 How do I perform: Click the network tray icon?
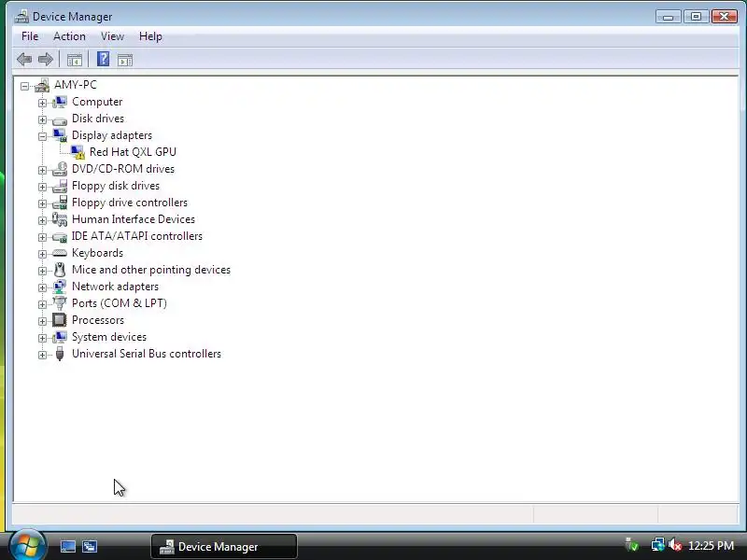click(x=658, y=545)
